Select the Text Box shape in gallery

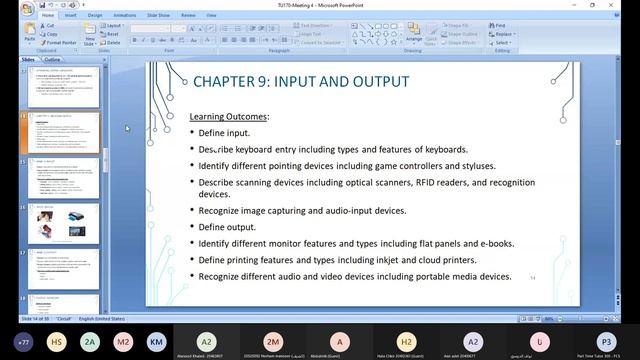pyautogui.click(x=354, y=26)
